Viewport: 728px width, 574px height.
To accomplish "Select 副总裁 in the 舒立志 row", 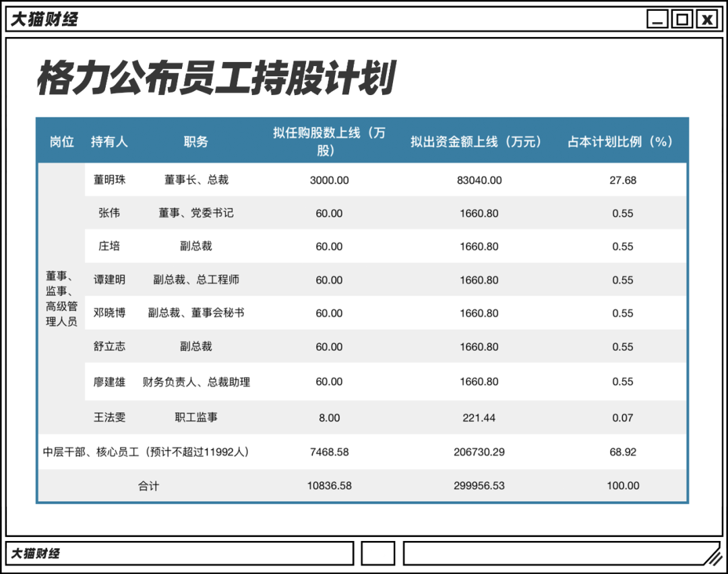I will [196, 346].
